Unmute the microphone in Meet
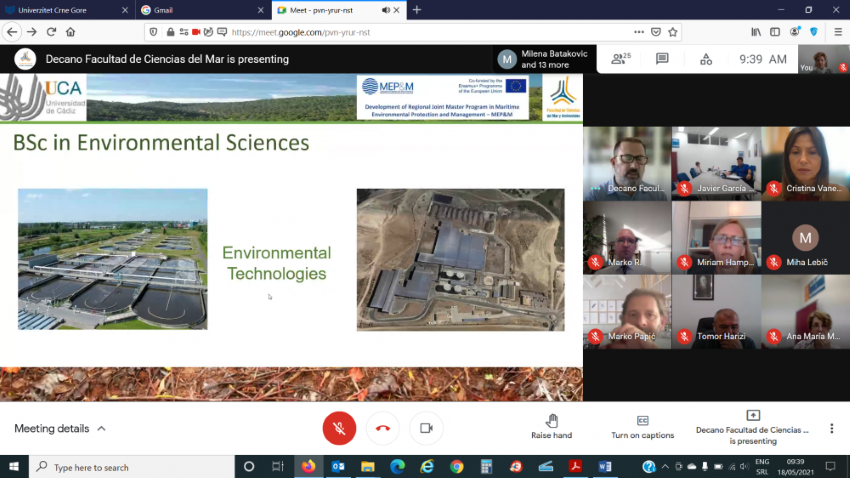The height and width of the screenshot is (478, 850). click(x=339, y=428)
